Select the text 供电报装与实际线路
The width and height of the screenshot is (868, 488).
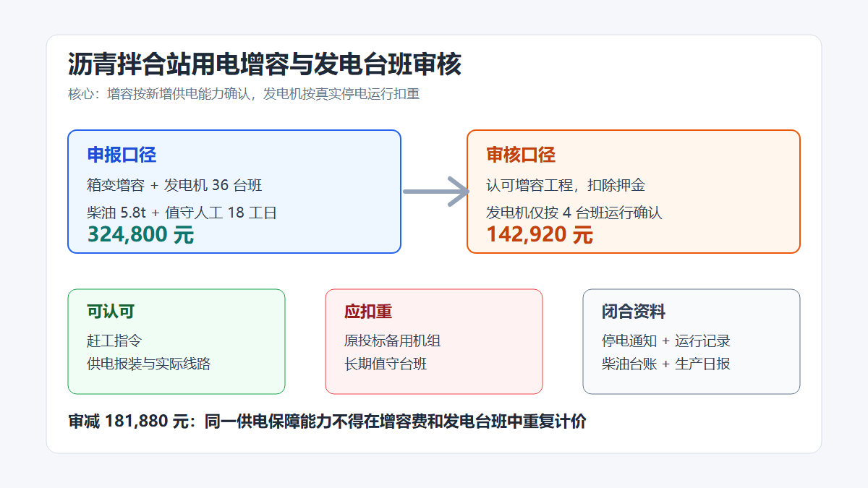click(149, 364)
